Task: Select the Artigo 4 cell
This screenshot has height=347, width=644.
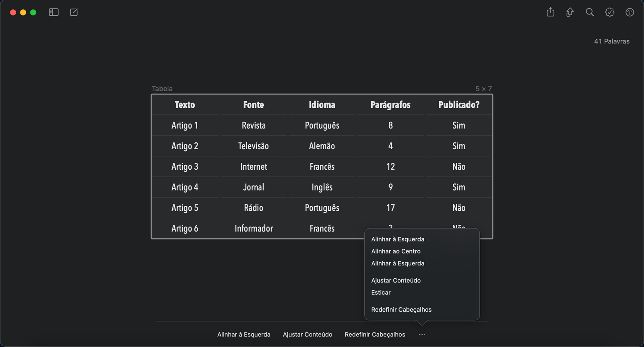Action: [x=185, y=187]
